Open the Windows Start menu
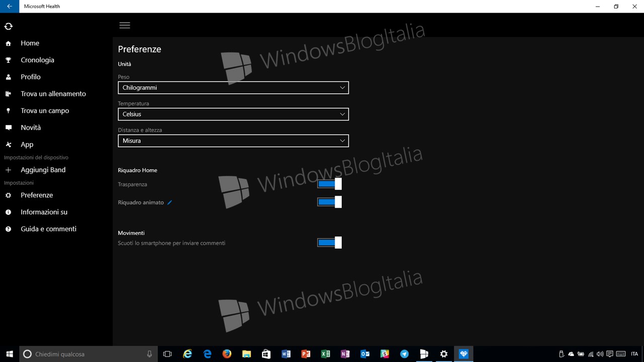Screen dimensions: 644x362 point(10,354)
